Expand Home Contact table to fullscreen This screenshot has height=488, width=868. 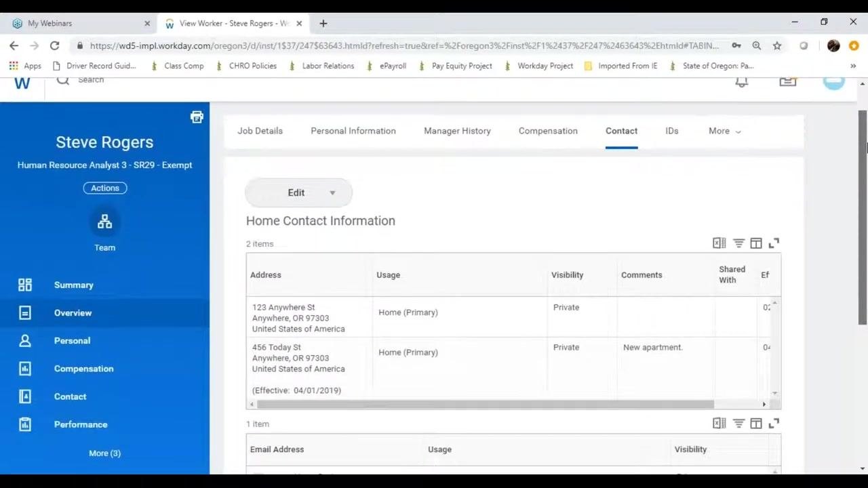tap(774, 243)
